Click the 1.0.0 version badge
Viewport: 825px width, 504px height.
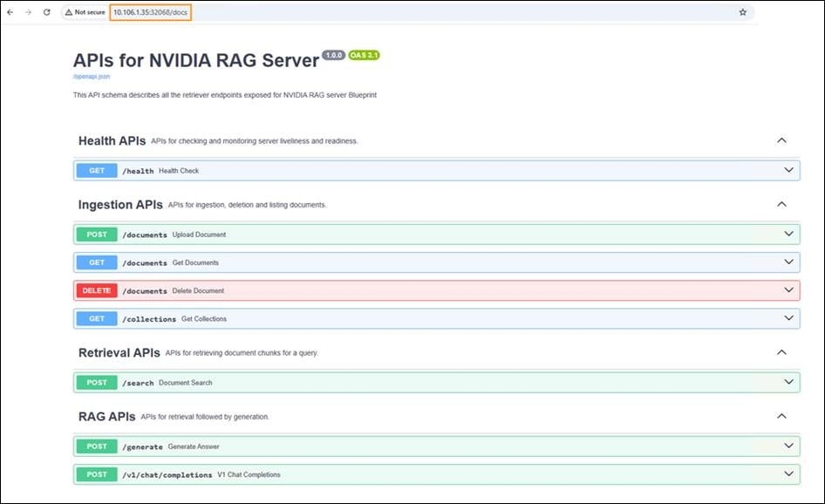334,55
